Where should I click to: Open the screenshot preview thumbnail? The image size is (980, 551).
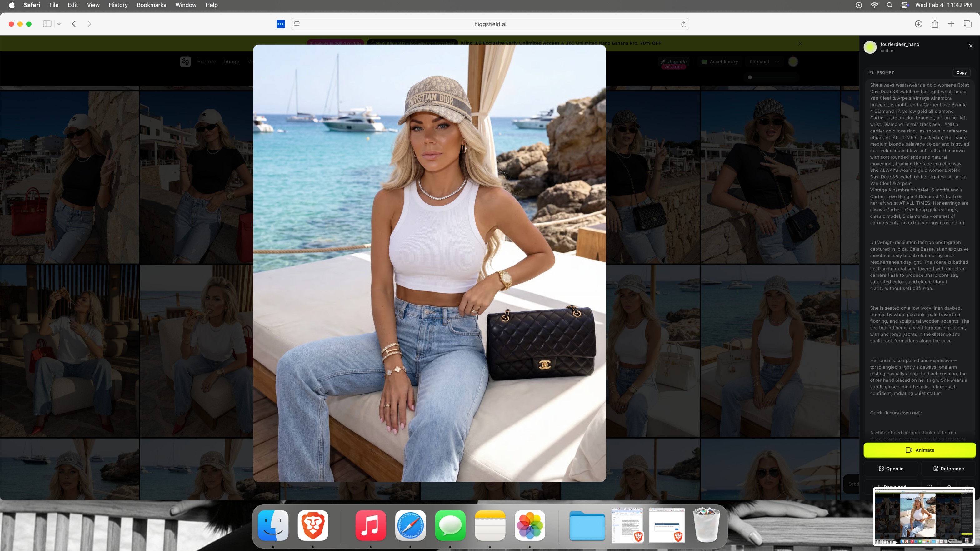[923, 516]
